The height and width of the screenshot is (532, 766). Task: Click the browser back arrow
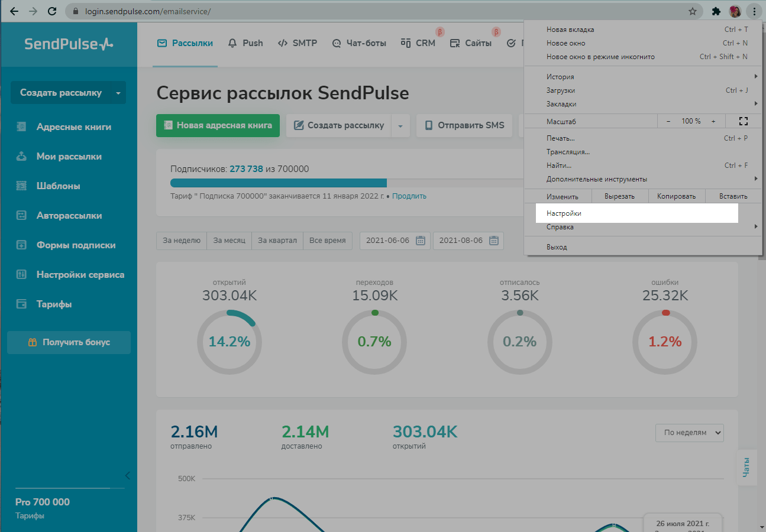click(x=14, y=11)
